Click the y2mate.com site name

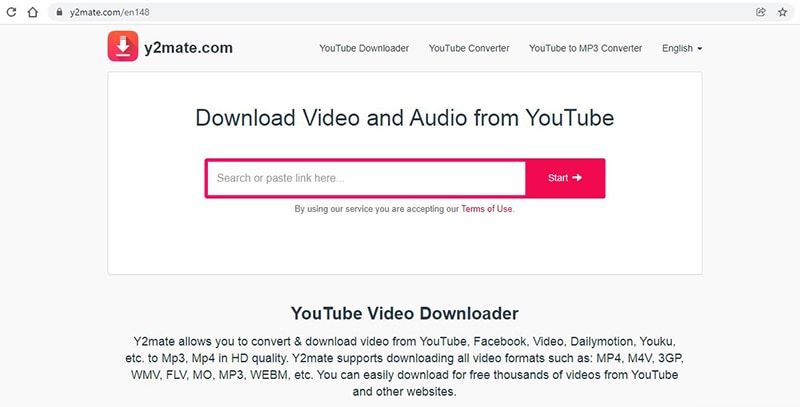188,48
